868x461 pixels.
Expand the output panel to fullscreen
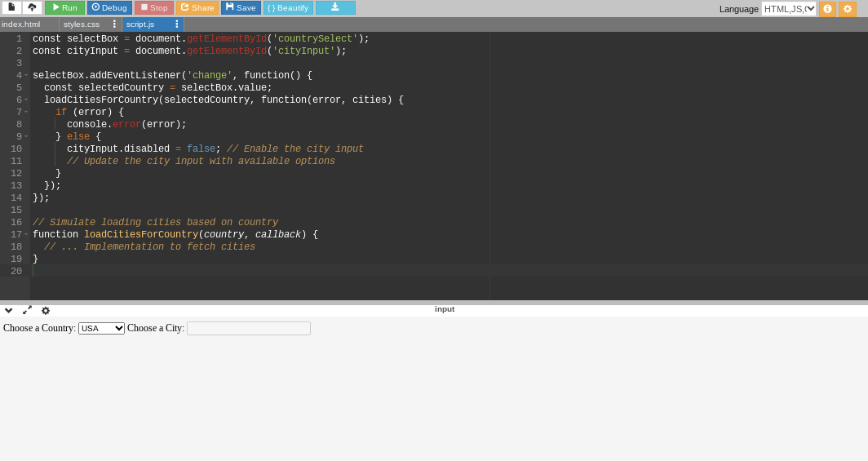[27, 310]
